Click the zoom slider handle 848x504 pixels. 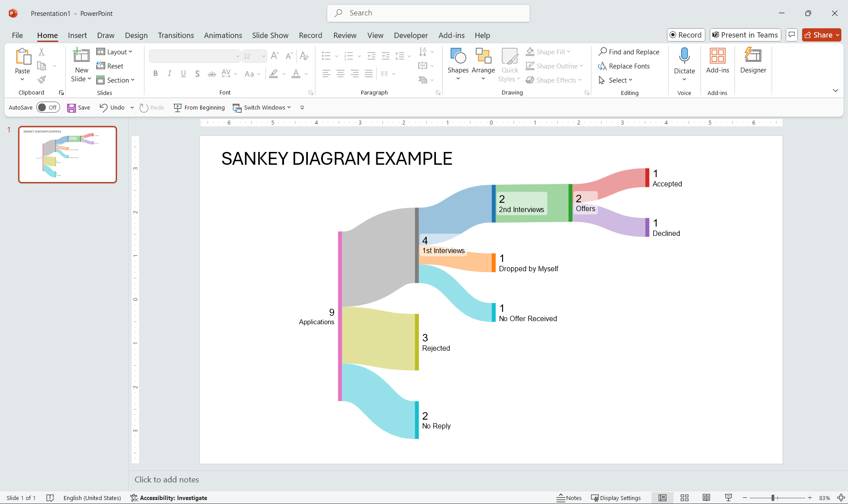pyautogui.click(x=773, y=498)
